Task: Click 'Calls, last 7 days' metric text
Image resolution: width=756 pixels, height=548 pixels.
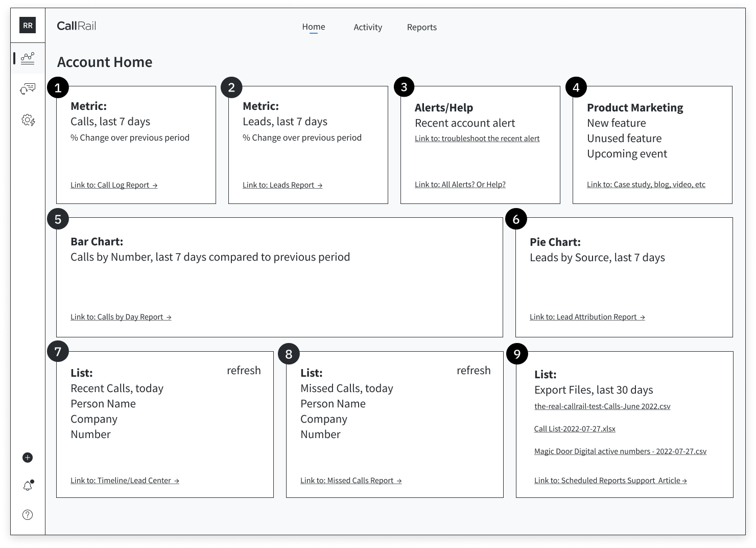Action: tap(110, 122)
